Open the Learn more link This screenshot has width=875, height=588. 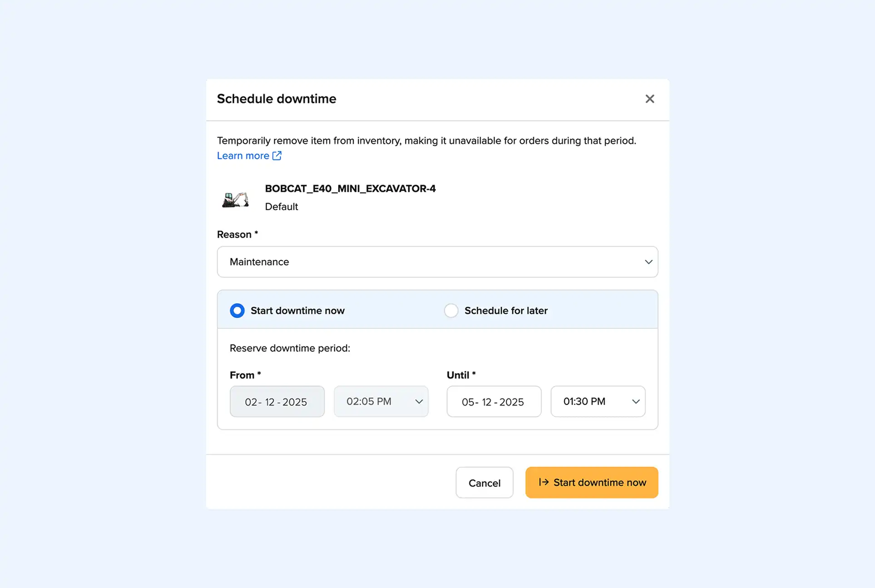click(243, 155)
